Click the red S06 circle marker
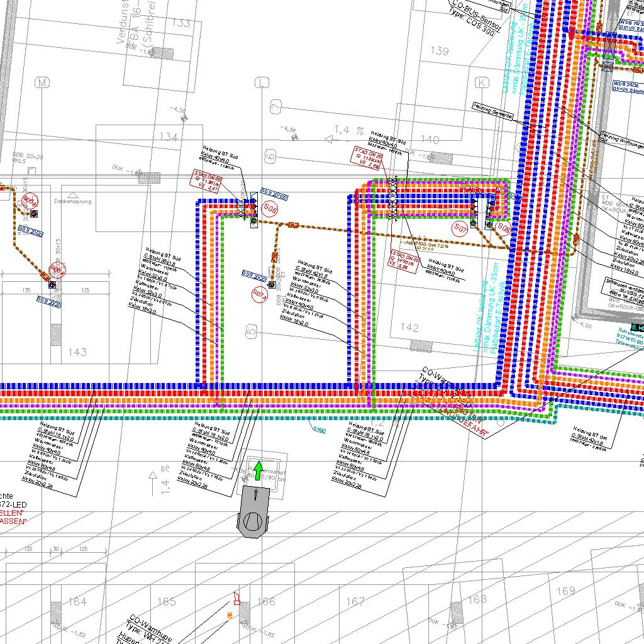Viewport: 644px width, 644px height. point(270,209)
